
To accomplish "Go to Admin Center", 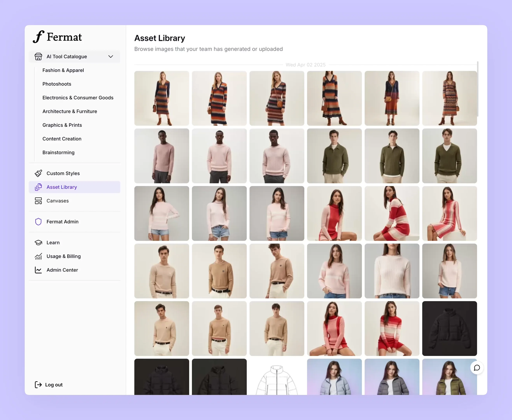I will [75, 270].
